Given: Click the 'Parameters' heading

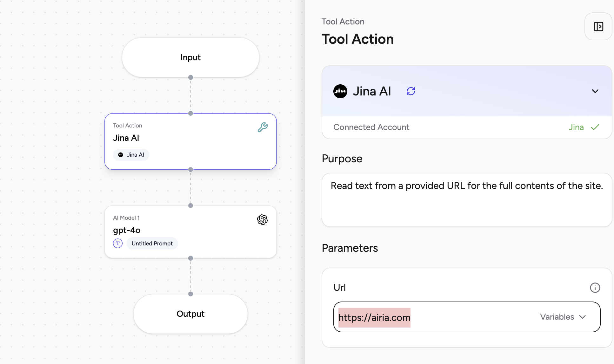Looking at the screenshot, I should [x=350, y=248].
